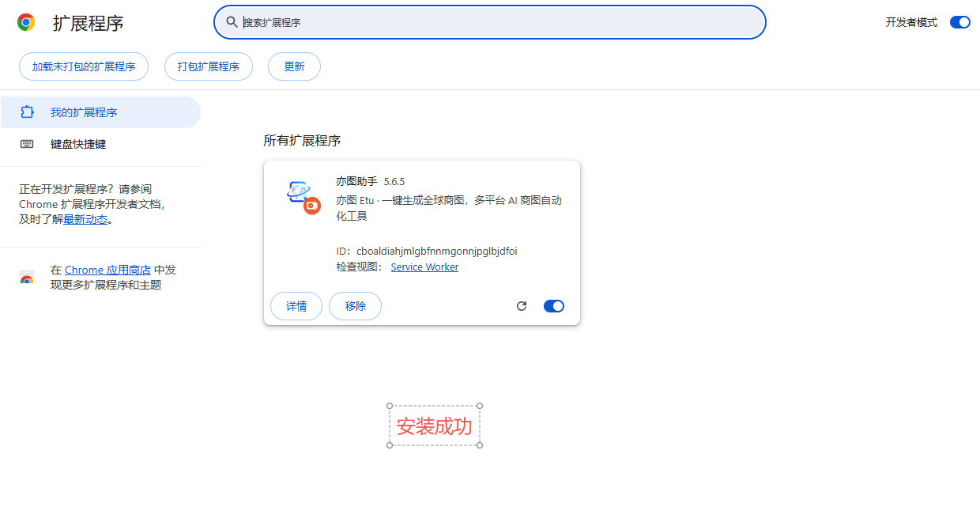The width and height of the screenshot is (980, 526).
Task: Focus the 搜索扩展程序 search field
Action: click(x=490, y=22)
